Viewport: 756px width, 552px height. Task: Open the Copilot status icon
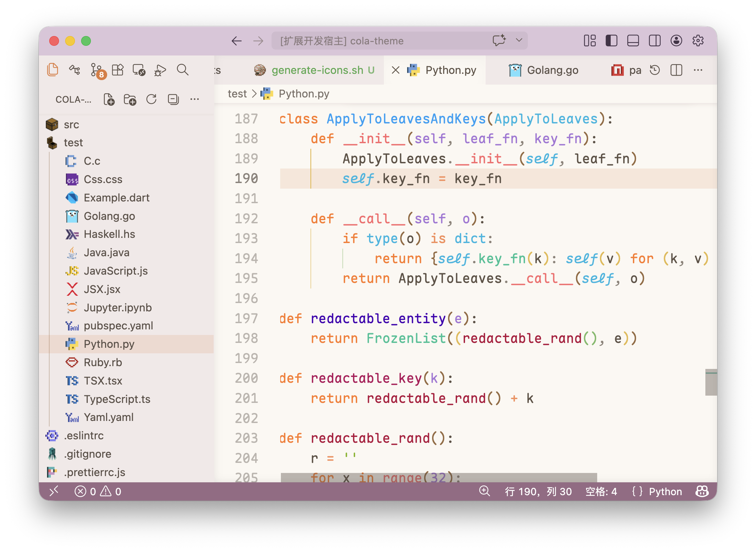702,491
